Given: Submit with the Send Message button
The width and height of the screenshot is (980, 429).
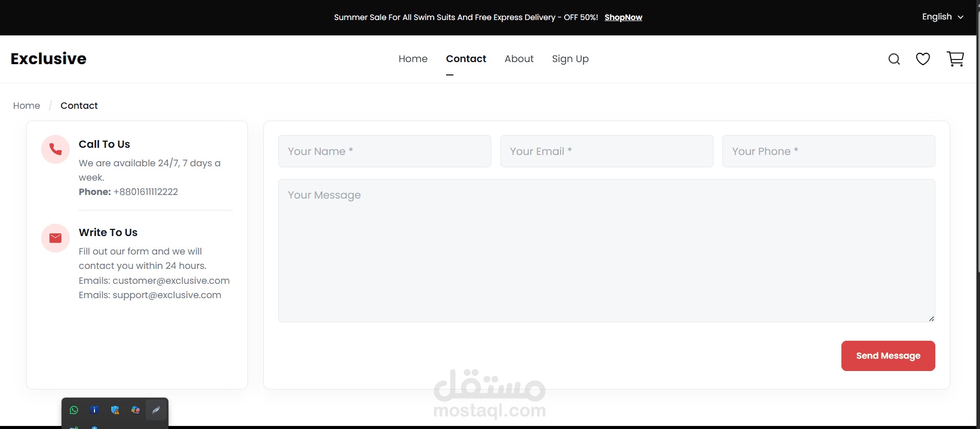Looking at the screenshot, I should pyautogui.click(x=888, y=356).
